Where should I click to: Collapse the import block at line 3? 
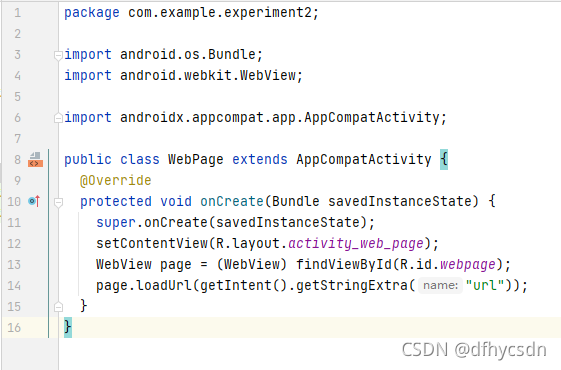coord(58,55)
